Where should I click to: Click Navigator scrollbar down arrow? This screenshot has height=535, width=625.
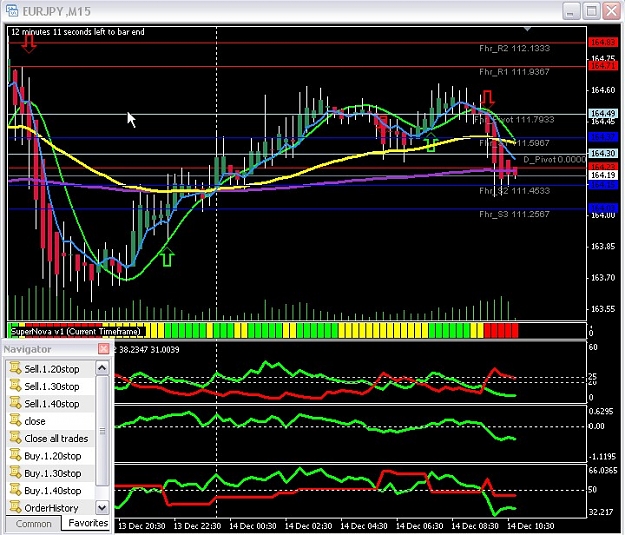(102, 507)
